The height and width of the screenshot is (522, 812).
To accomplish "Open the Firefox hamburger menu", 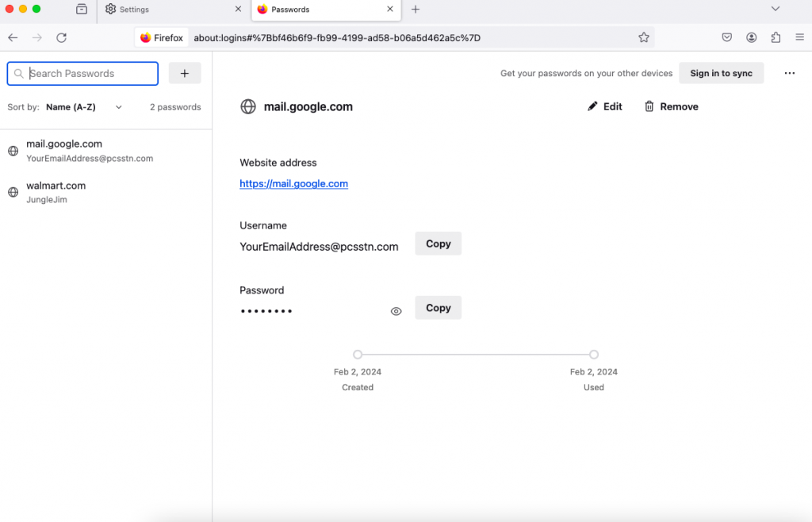I will tap(799, 37).
